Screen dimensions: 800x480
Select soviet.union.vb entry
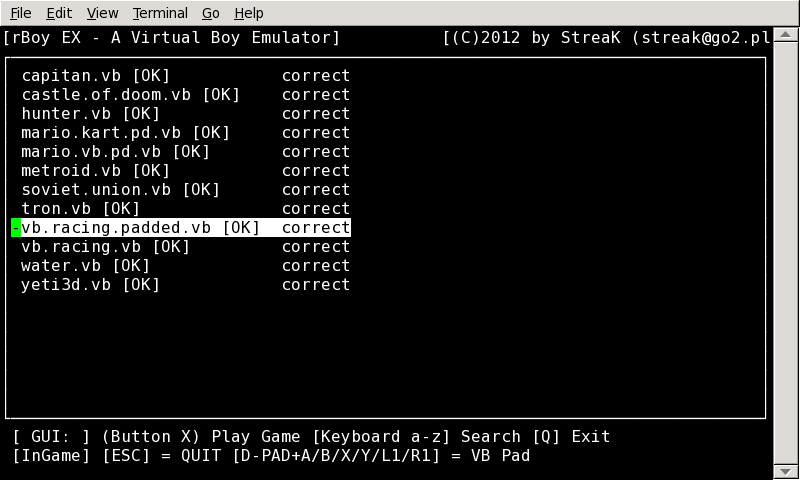186,190
